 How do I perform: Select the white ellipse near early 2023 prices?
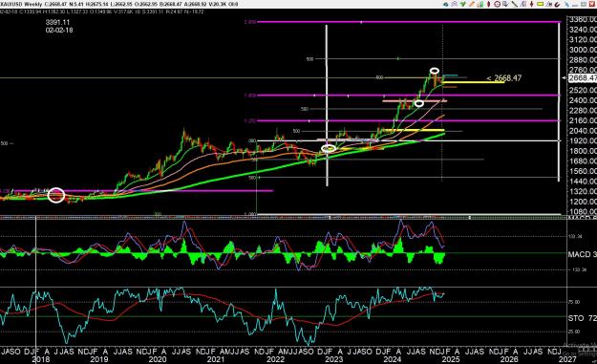(329, 148)
